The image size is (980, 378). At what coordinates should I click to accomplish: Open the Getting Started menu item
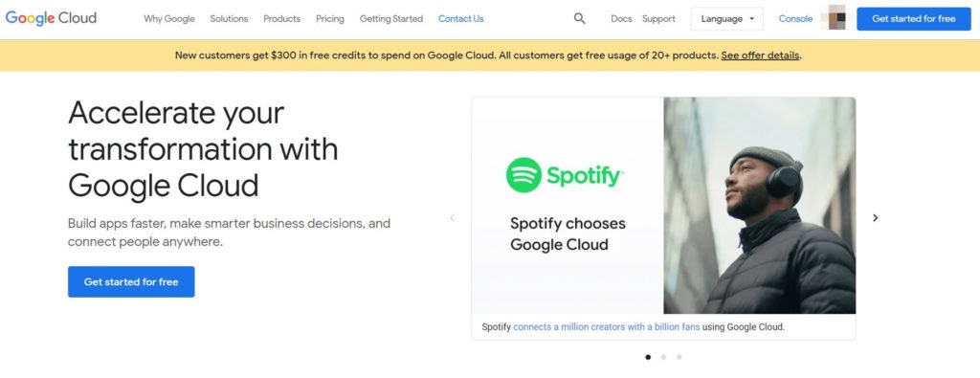[x=391, y=19]
